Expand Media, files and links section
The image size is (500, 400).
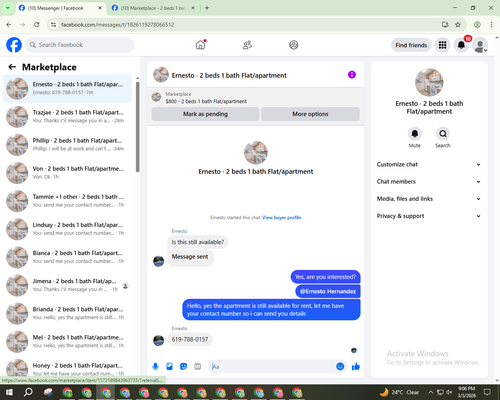click(429, 199)
